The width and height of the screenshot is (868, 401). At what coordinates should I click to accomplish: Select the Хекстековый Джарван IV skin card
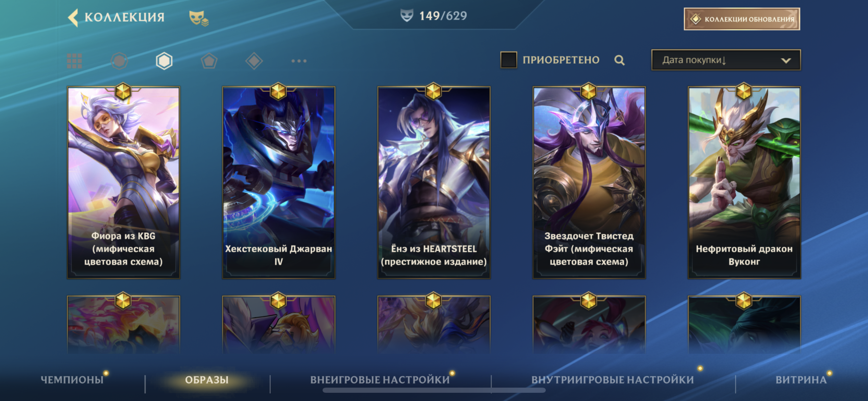tap(278, 182)
